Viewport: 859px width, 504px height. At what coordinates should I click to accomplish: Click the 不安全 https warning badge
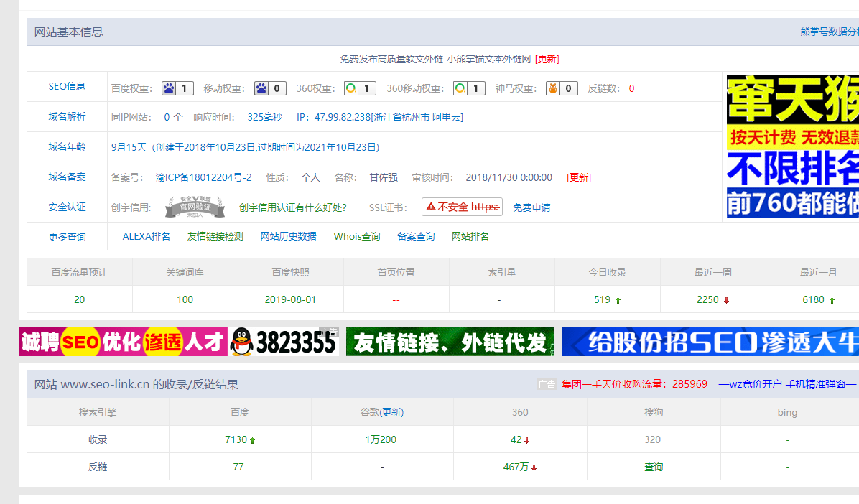pos(463,207)
